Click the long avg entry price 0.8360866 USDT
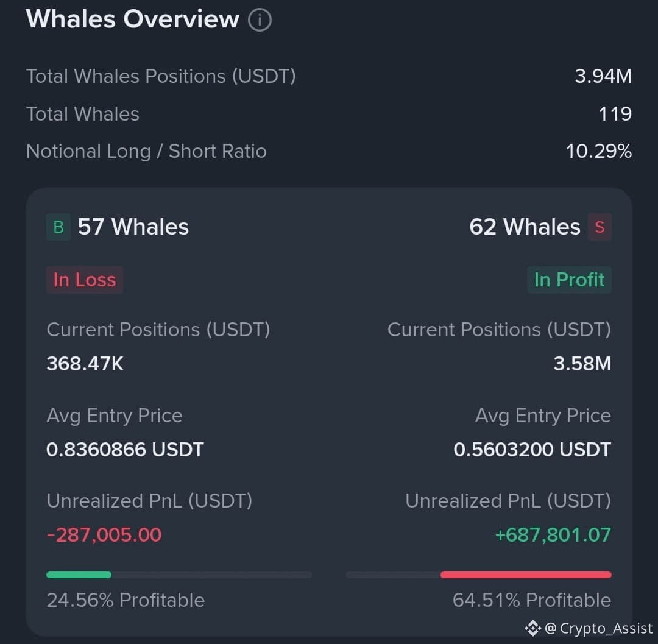The image size is (658, 644). pyautogui.click(x=125, y=450)
